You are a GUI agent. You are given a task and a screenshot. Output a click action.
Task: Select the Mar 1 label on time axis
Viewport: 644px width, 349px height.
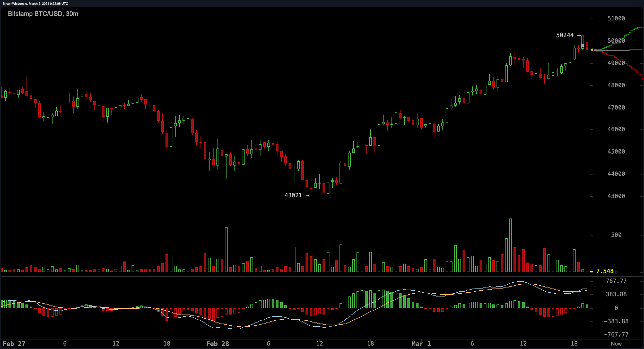click(x=421, y=343)
